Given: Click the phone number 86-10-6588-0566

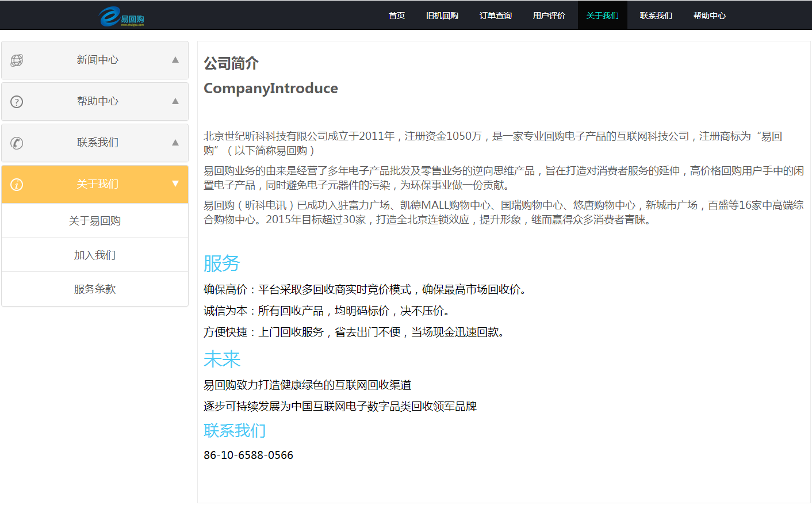Looking at the screenshot, I should click(248, 455).
